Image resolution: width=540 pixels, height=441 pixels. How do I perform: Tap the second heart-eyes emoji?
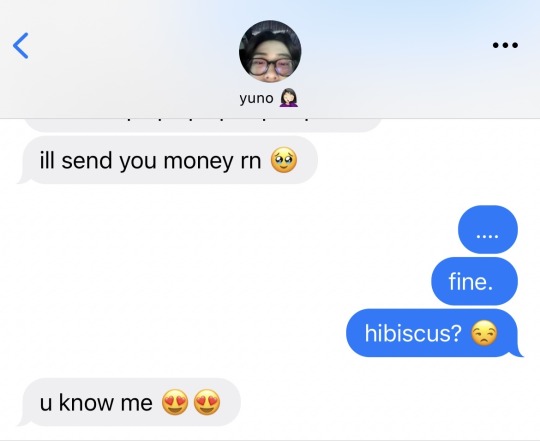point(207,402)
